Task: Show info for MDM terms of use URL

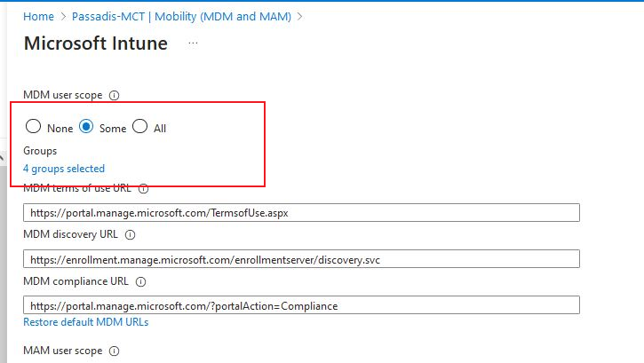Action: coord(143,189)
